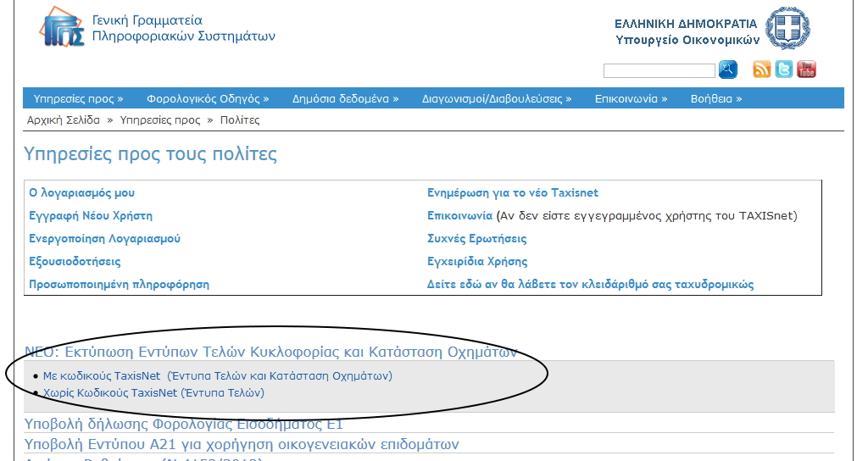The image size is (868, 461).
Task: Click the Hellenic Republic coat of arms emblem
Action: click(788, 28)
